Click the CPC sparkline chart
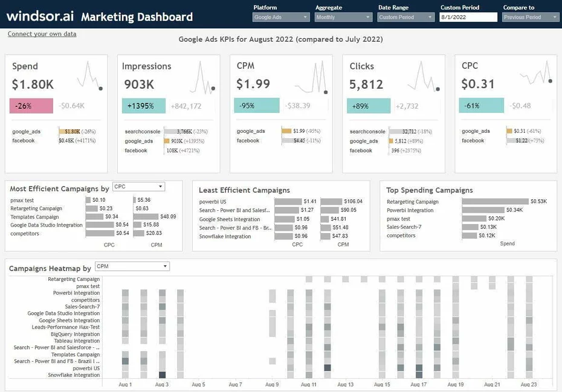The height and width of the screenshot is (392, 562). coord(536,72)
